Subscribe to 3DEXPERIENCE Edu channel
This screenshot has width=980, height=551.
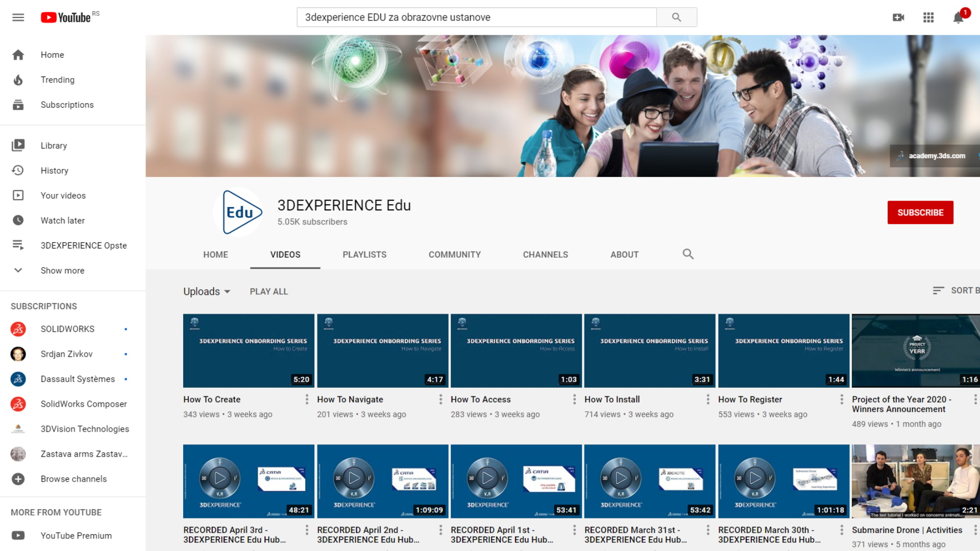pos(920,213)
